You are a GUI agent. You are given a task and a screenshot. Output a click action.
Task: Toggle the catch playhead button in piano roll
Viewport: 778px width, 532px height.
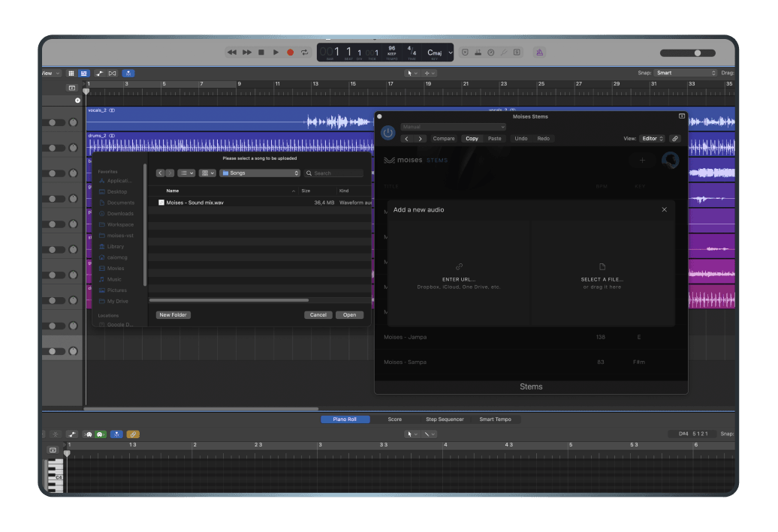(x=116, y=434)
